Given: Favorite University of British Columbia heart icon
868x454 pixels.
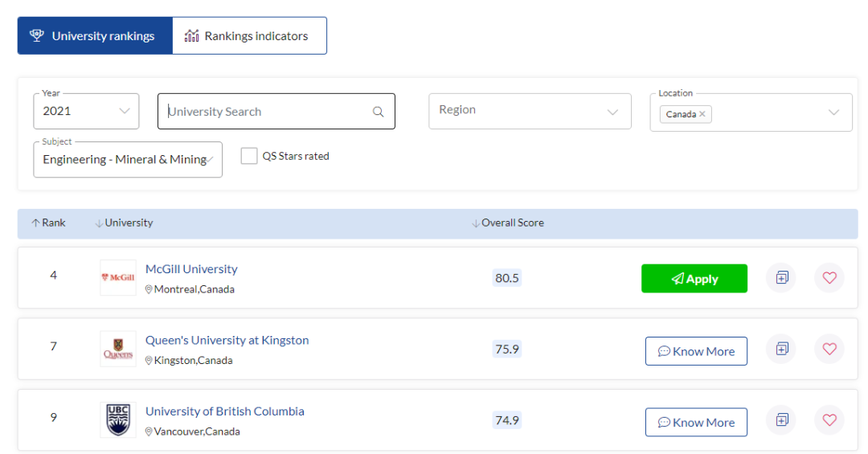Looking at the screenshot, I should click(x=829, y=420).
